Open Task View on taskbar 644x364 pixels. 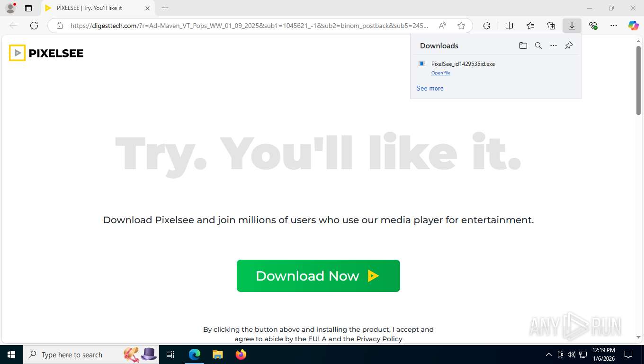click(170, 355)
